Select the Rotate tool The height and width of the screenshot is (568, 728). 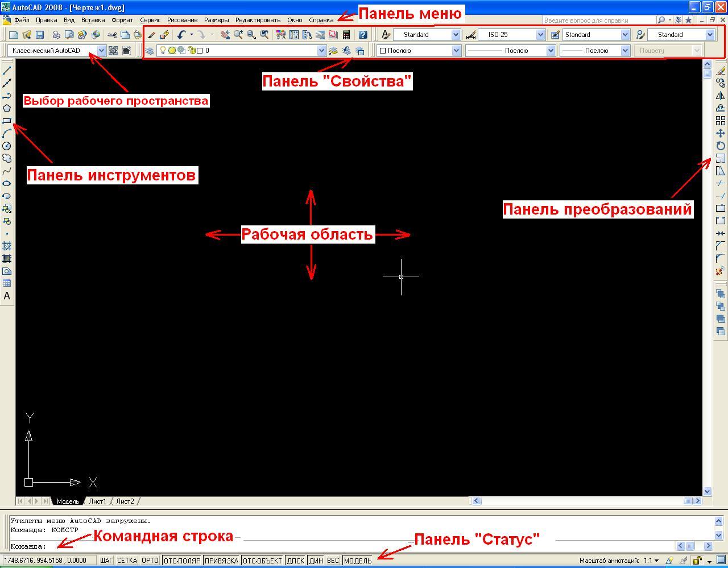(x=721, y=146)
